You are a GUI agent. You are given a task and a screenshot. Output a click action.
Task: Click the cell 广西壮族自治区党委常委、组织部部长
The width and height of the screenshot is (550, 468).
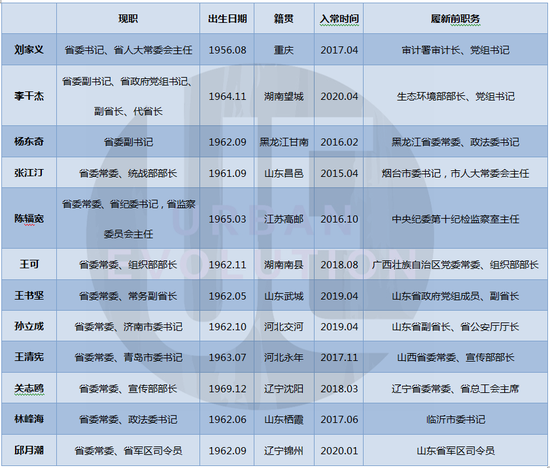[x=455, y=265]
